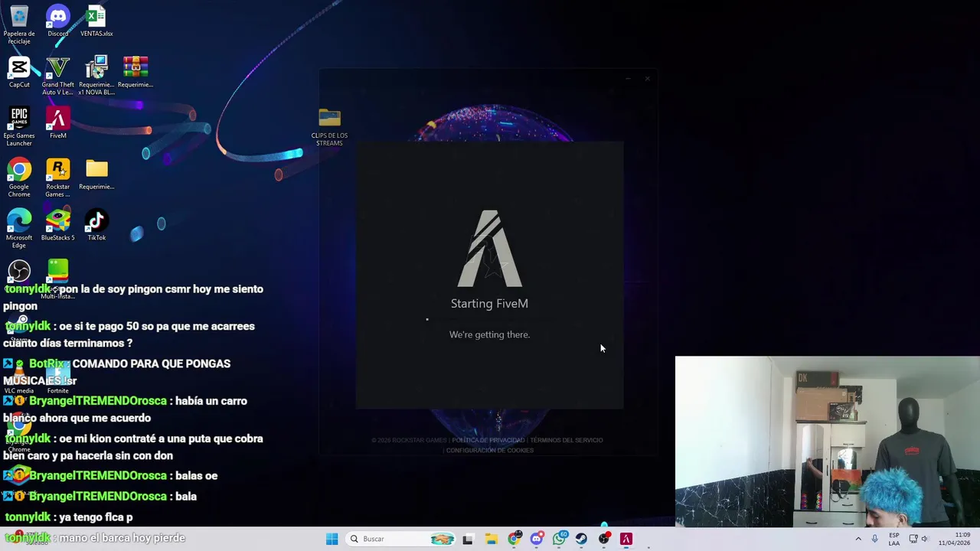Viewport: 980px width, 551px height.
Task: Open File Explorer from the taskbar
Action: coord(491,539)
